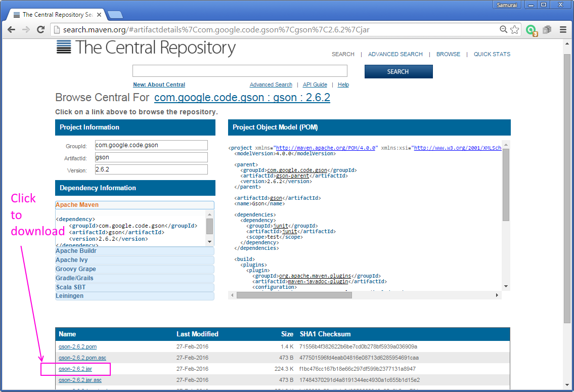Click the 224.3 K size value
Image resolution: width=574 pixels, height=392 pixels.
pyautogui.click(x=284, y=369)
